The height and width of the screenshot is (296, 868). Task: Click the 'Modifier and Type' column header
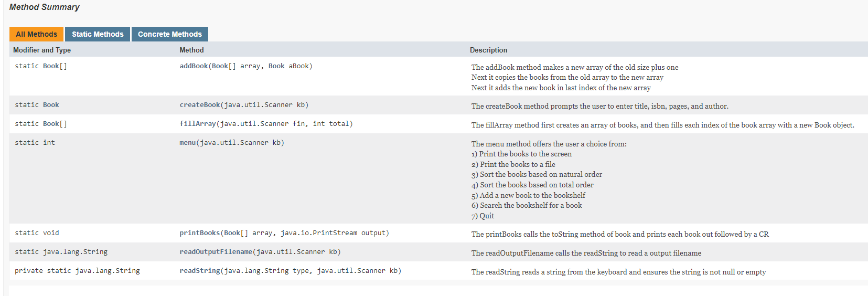(42, 50)
